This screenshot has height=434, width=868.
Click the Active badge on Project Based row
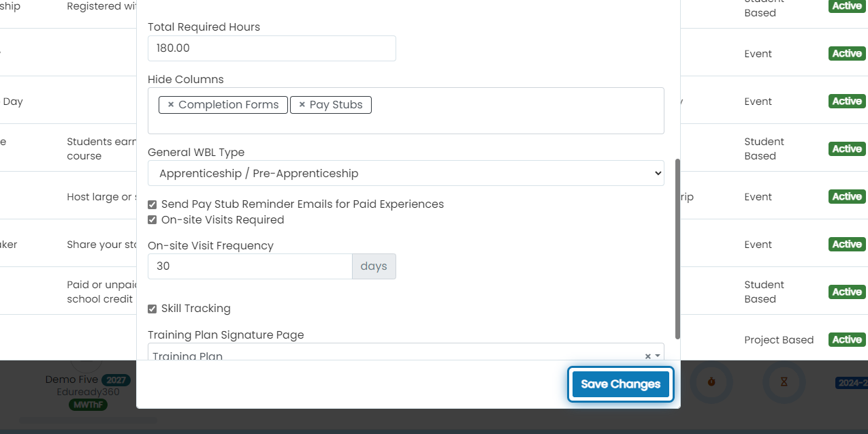[847, 339]
